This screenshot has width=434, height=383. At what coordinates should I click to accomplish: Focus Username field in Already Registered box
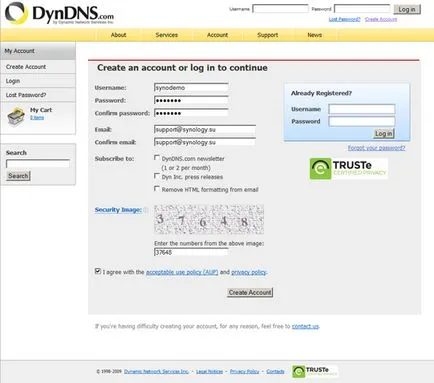coord(362,109)
